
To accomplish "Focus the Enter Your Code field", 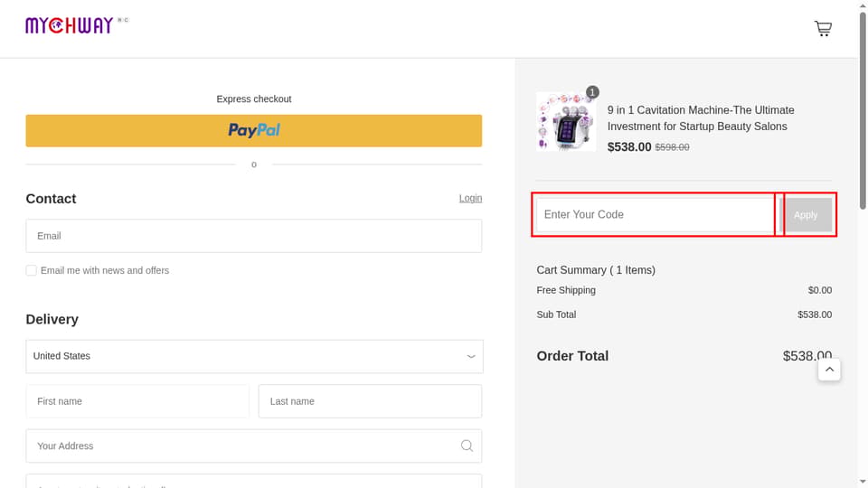I will [x=656, y=215].
